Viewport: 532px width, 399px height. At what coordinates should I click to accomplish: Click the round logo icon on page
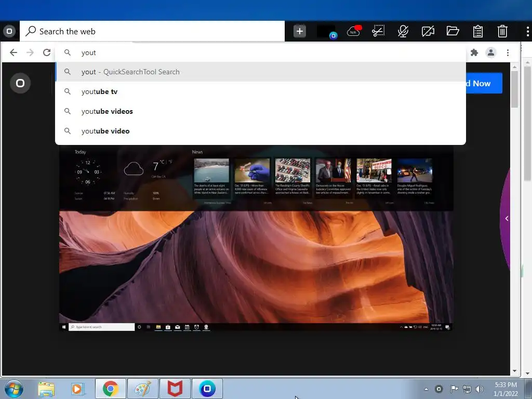point(20,83)
